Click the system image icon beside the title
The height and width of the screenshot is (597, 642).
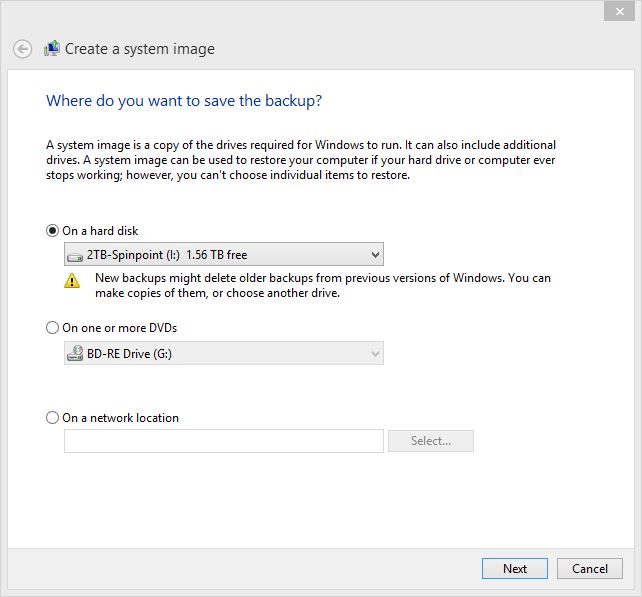coord(52,49)
